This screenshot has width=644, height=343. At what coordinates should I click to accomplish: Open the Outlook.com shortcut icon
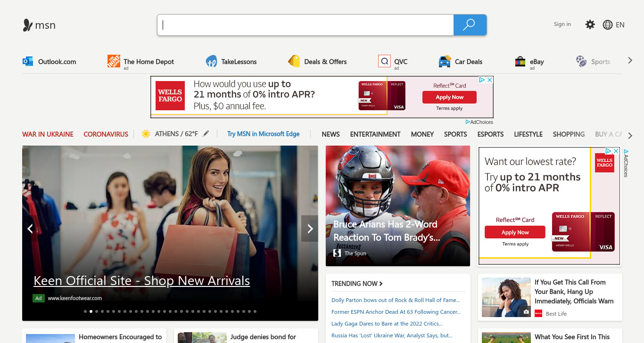28,61
